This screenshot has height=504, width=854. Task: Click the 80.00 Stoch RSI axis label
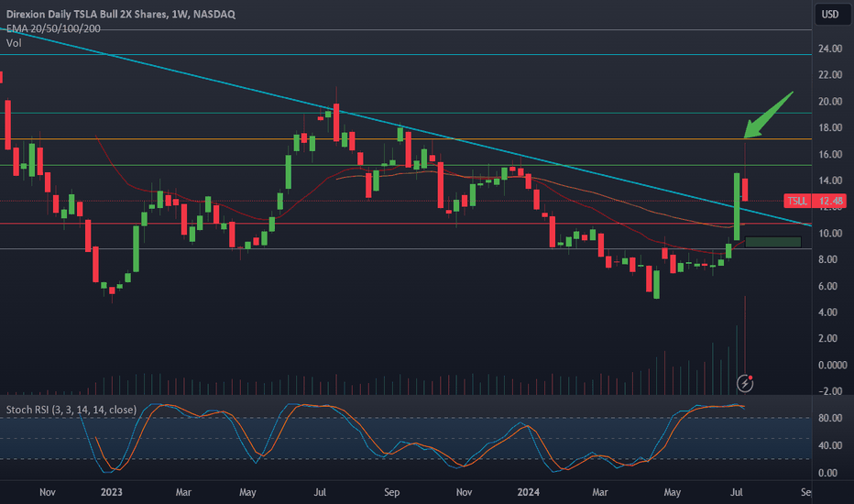830,418
